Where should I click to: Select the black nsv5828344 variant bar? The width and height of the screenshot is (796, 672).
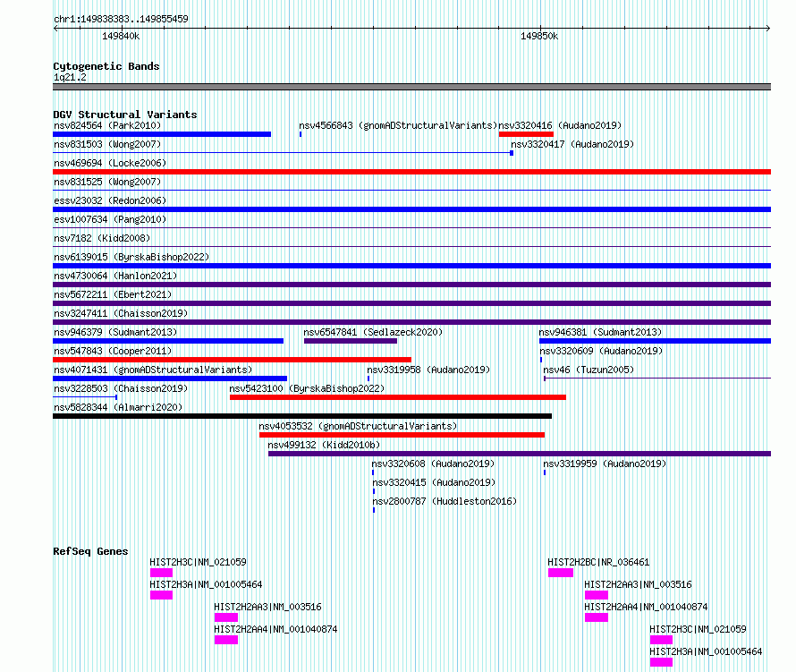point(302,416)
